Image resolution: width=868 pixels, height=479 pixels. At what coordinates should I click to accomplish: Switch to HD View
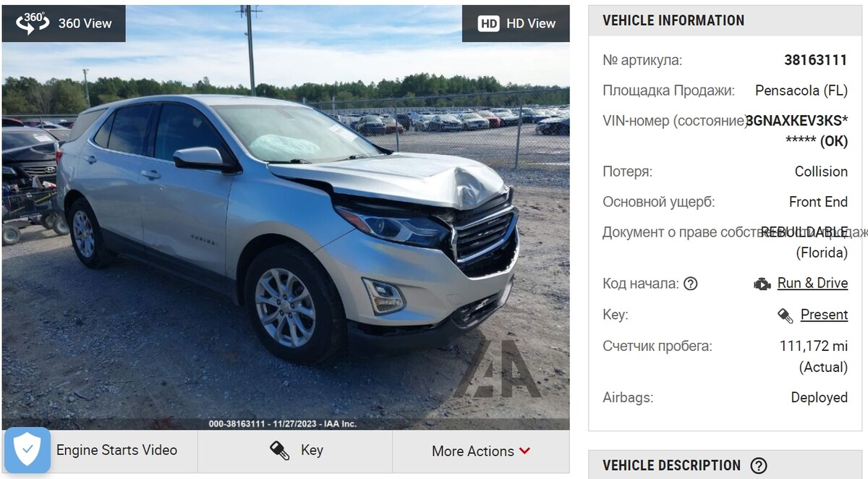click(x=516, y=23)
